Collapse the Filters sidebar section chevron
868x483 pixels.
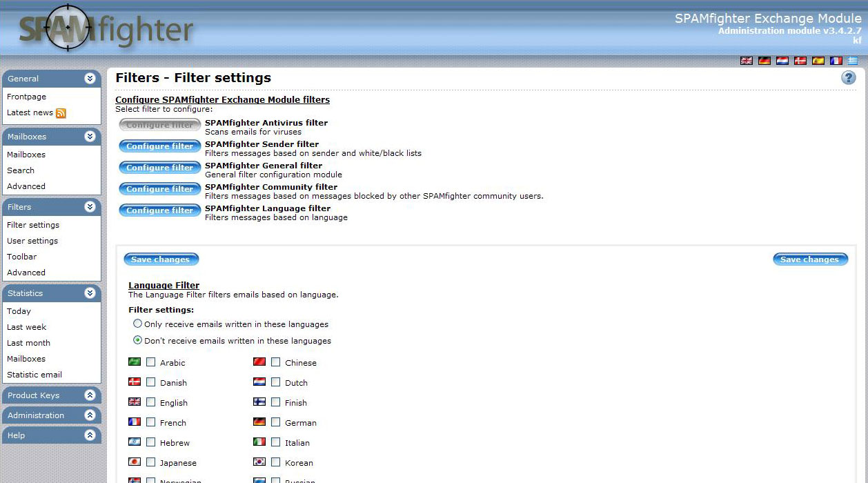(90, 207)
